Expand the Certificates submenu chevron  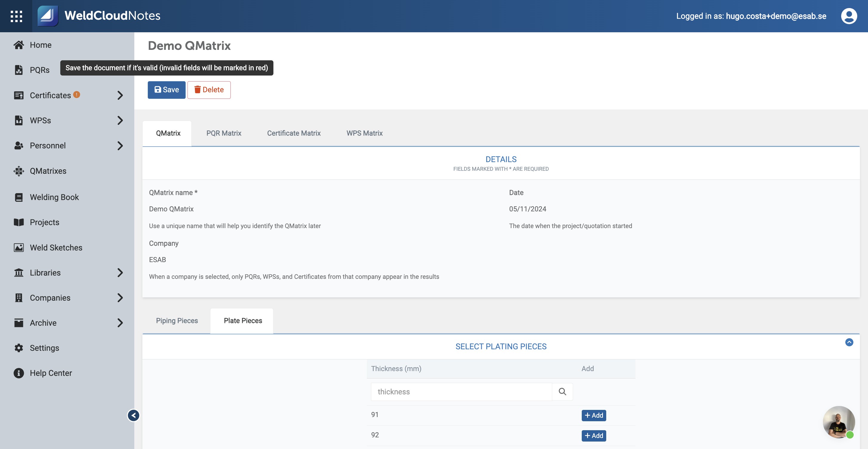[120, 96]
